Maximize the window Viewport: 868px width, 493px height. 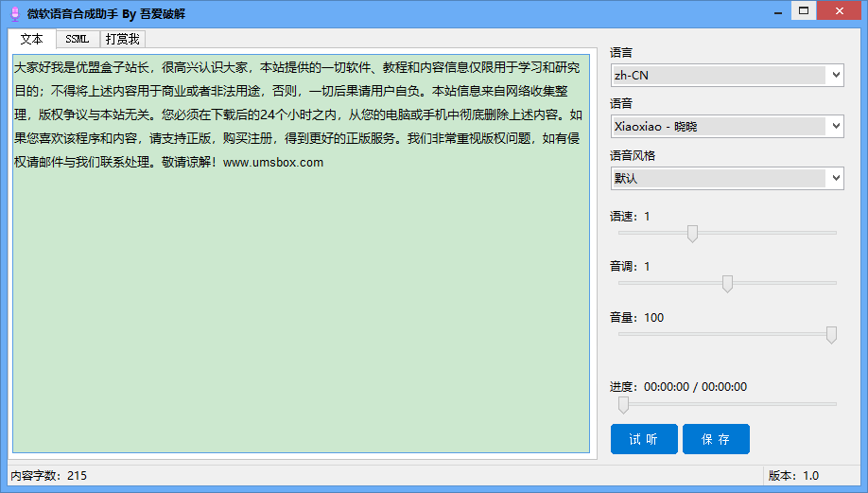pyautogui.click(x=804, y=11)
